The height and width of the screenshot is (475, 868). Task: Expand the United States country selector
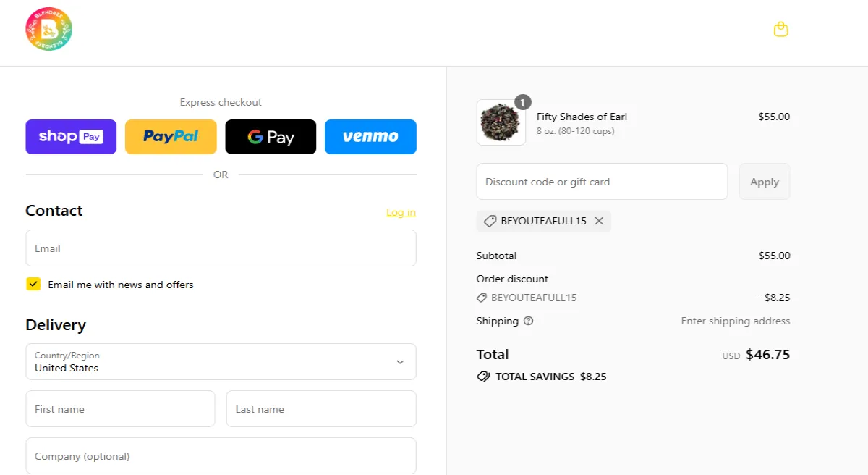click(221, 361)
